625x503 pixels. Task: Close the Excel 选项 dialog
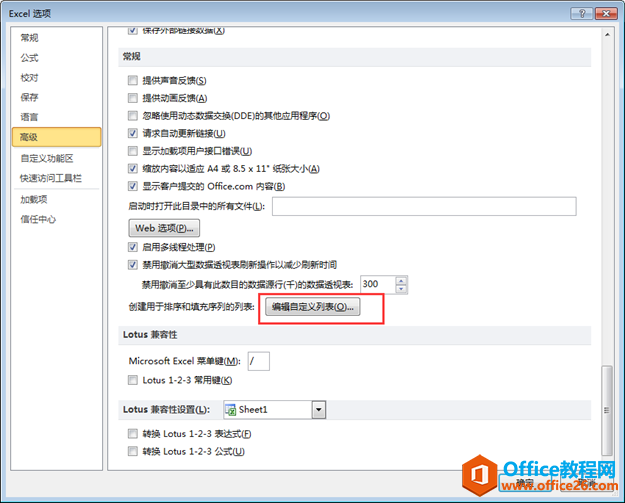606,14
